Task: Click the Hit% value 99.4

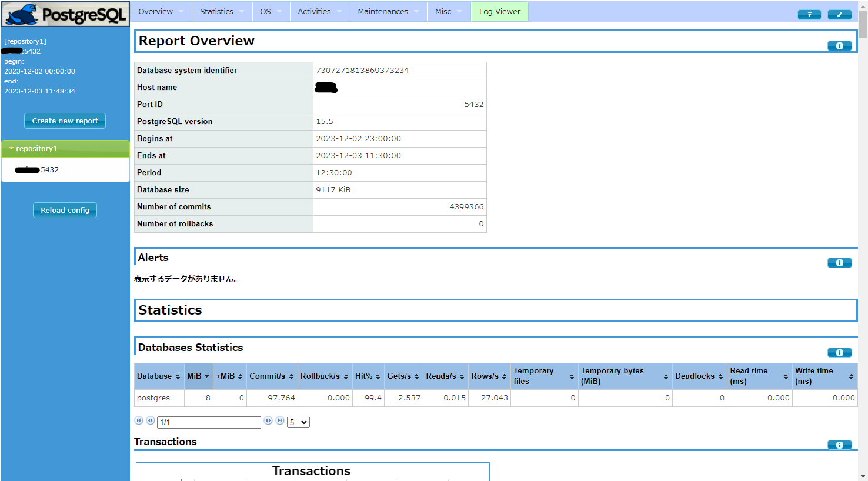Action: point(373,398)
